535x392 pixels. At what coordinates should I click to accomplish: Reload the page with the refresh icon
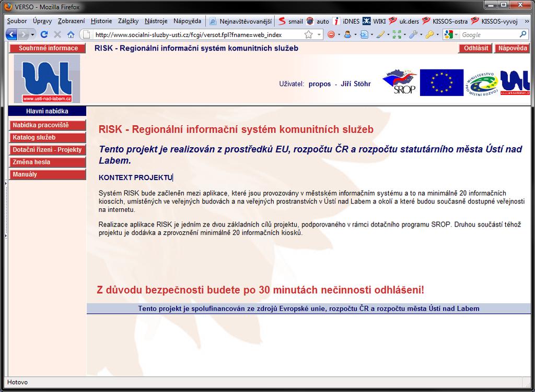click(x=44, y=34)
